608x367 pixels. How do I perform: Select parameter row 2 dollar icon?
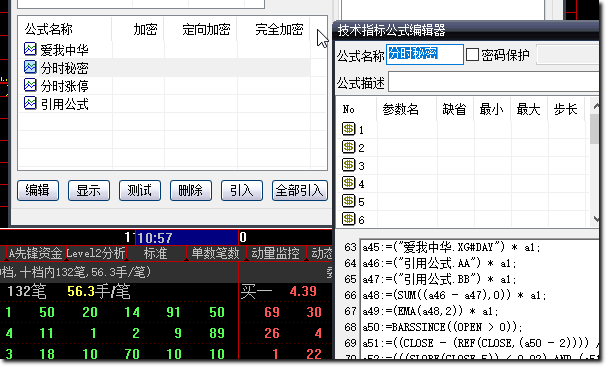tap(348, 147)
